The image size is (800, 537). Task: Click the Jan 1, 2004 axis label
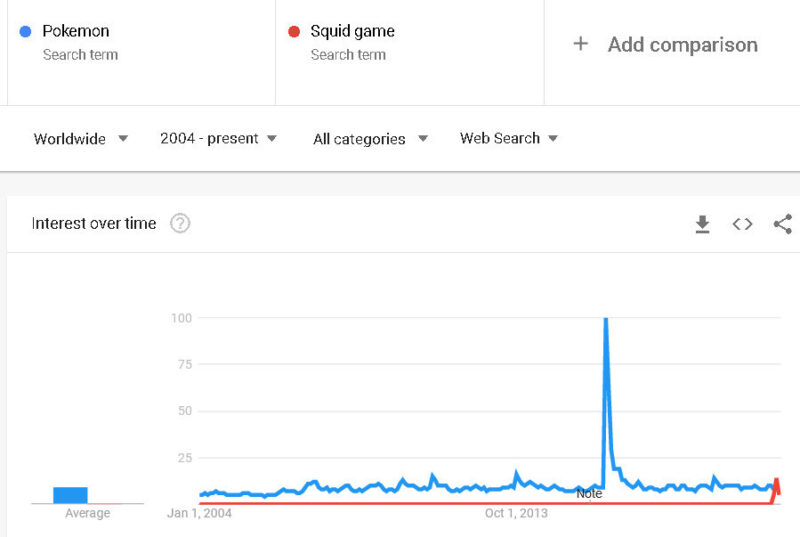[x=200, y=513]
